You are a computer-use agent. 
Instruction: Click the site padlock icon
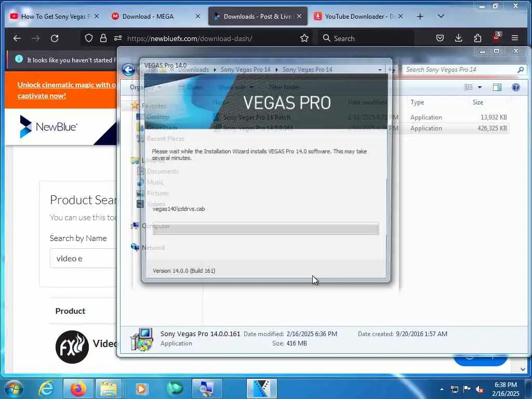click(103, 38)
